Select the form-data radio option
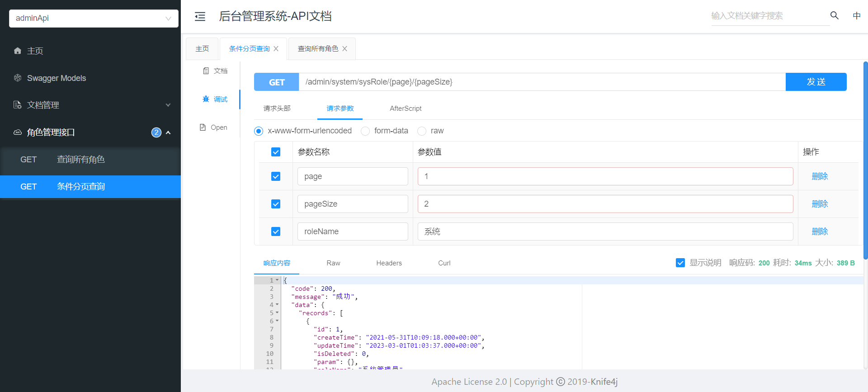This screenshot has height=392, width=868. [365, 131]
